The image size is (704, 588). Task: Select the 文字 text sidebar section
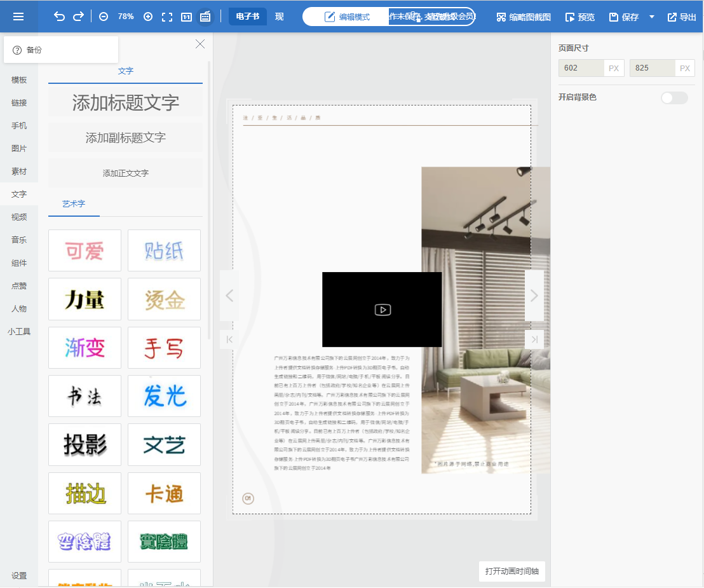pyautogui.click(x=19, y=195)
